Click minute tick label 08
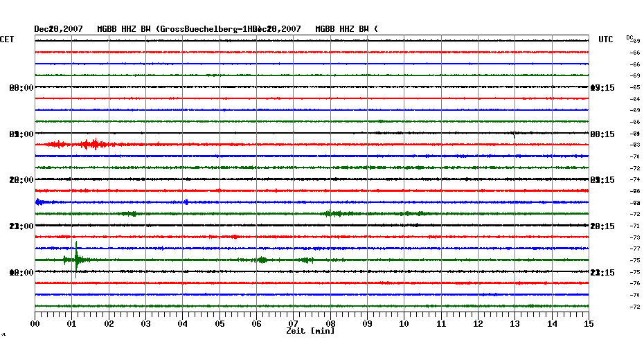Image resolution: width=644 pixels, height=342 pixels. pos(330,324)
